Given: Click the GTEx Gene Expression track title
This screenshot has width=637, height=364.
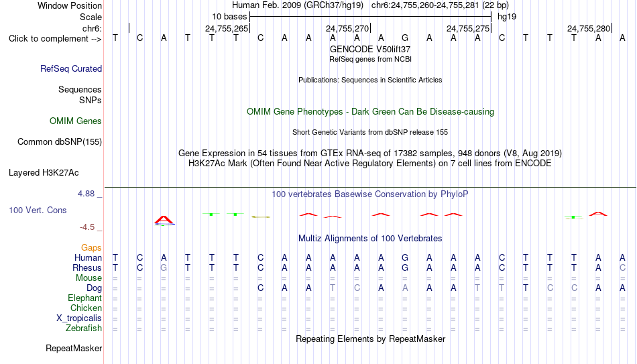Looking at the screenshot, I should [x=370, y=153].
